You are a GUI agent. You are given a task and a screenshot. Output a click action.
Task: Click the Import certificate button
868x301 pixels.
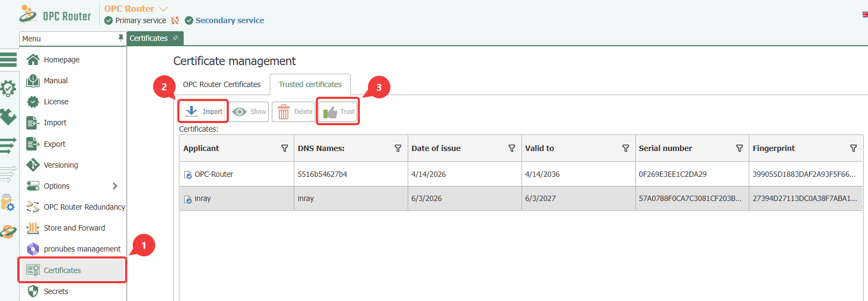coord(204,112)
